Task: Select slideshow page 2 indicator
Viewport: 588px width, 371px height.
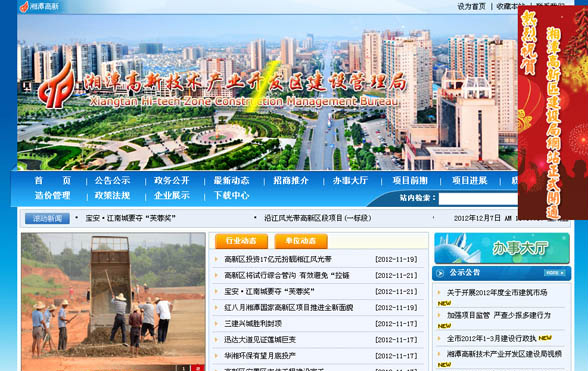Action: pyautogui.click(x=198, y=368)
